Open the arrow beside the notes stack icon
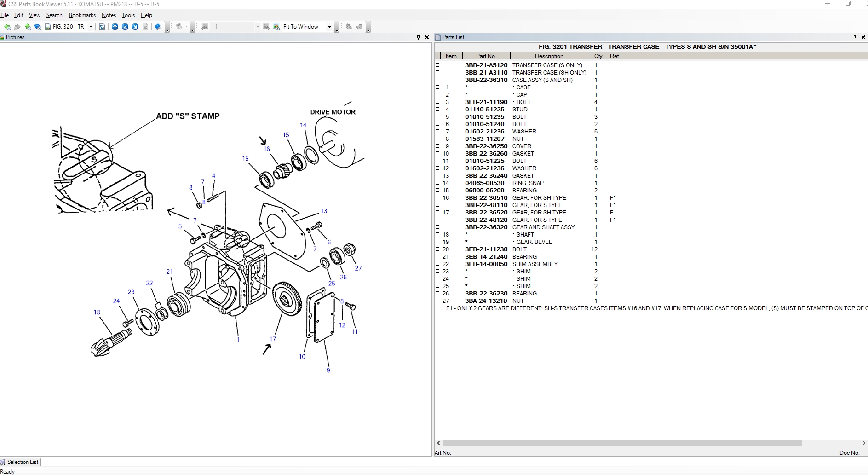868x475 pixels. pyautogui.click(x=187, y=27)
